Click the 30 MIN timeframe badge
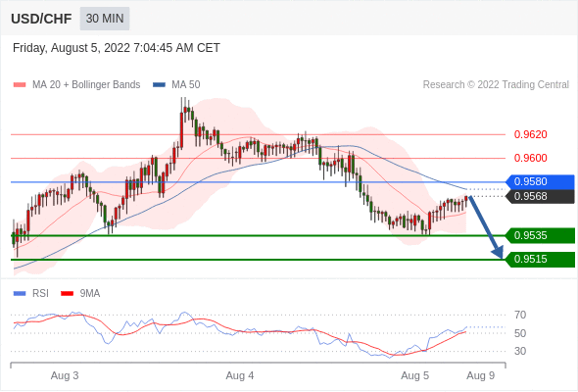The image size is (578, 392). point(105,19)
